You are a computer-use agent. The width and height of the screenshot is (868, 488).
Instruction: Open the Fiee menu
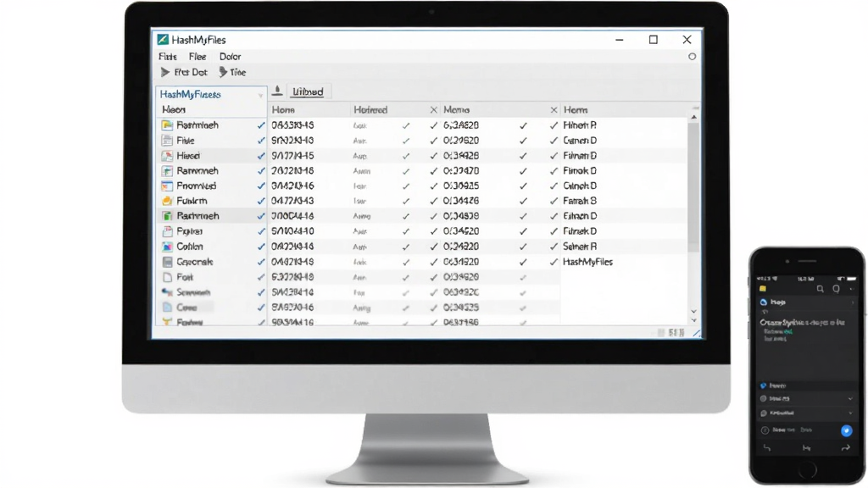click(x=197, y=57)
